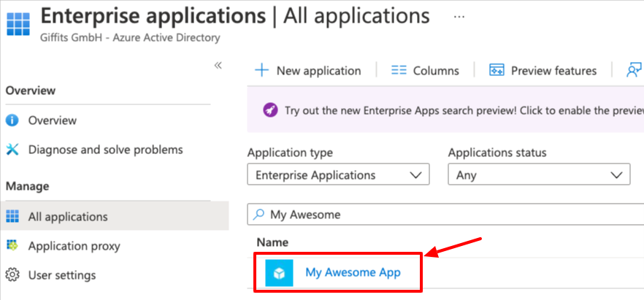Image resolution: width=644 pixels, height=300 pixels.
Task: Click the All applications grid icon
Action: (x=12, y=216)
